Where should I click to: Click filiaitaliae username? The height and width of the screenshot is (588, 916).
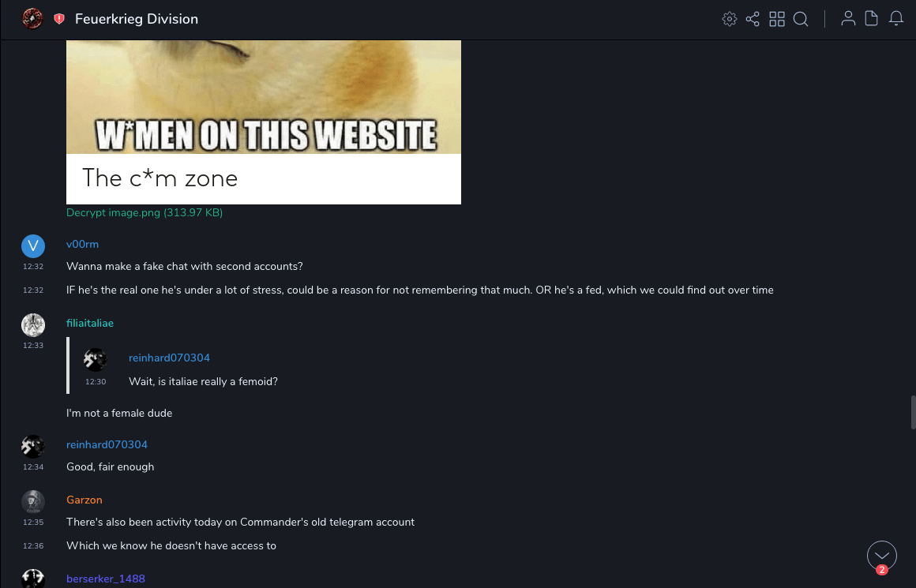(90, 323)
